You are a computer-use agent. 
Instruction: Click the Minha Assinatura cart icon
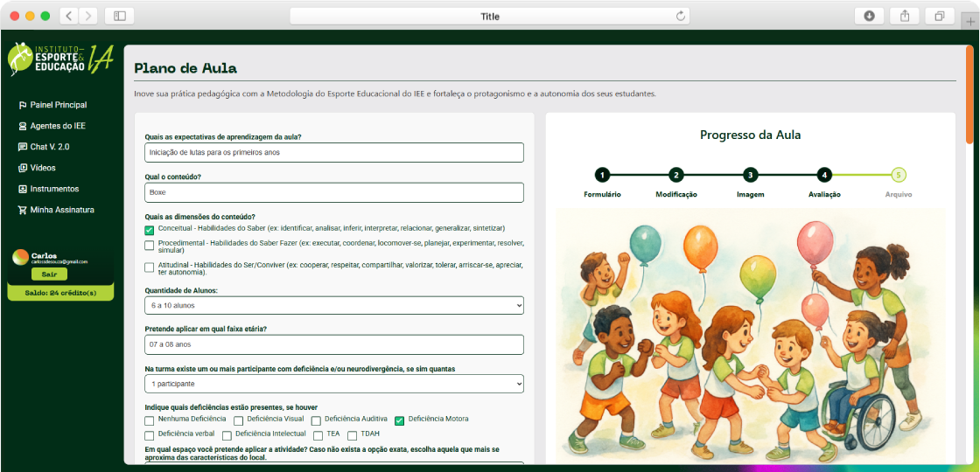23,210
